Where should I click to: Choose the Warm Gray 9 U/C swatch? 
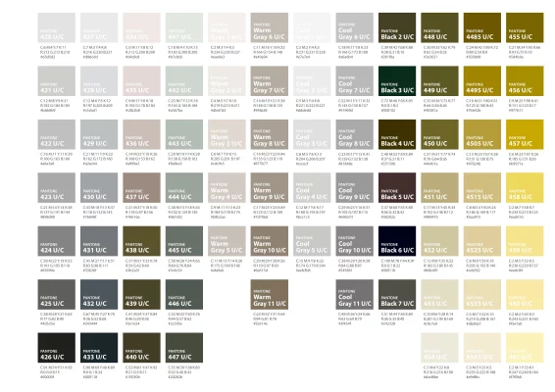pyautogui.click(x=270, y=188)
